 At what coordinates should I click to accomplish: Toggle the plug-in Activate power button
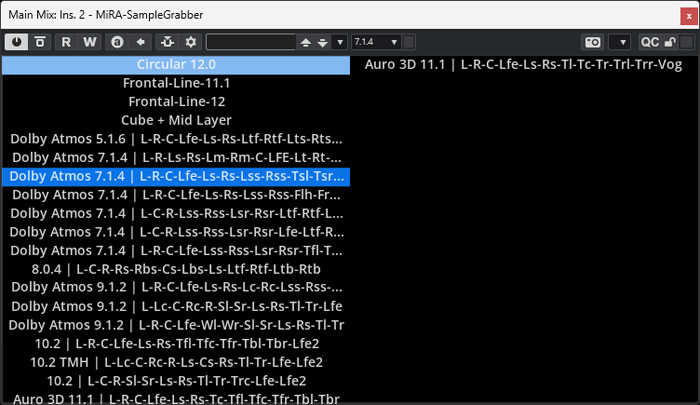[17, 42]
